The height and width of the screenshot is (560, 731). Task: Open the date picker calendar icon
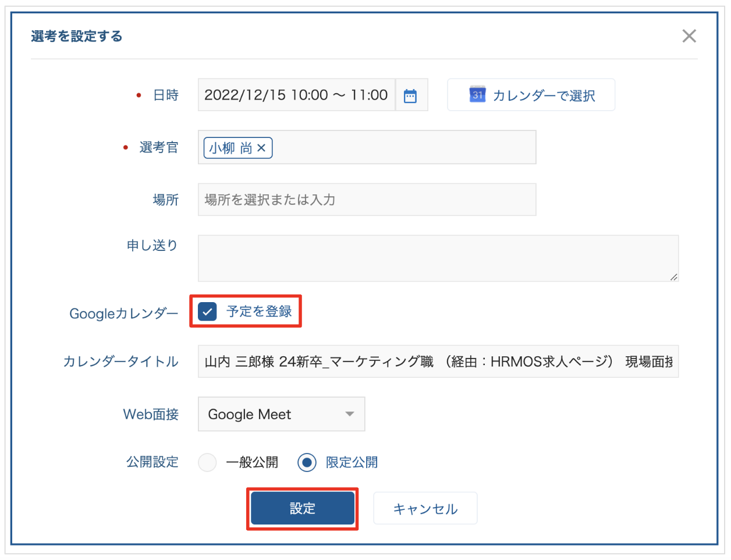tap(410, 95)
